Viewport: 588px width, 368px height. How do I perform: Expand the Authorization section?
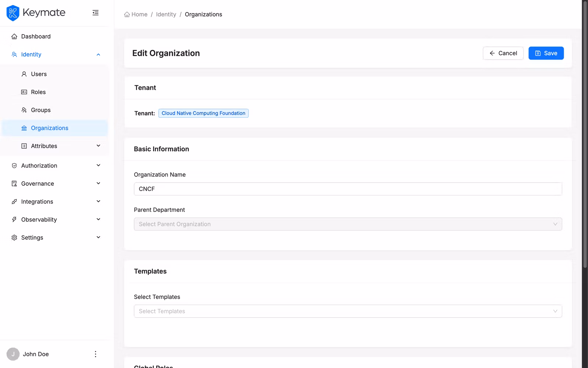(98, 165)
